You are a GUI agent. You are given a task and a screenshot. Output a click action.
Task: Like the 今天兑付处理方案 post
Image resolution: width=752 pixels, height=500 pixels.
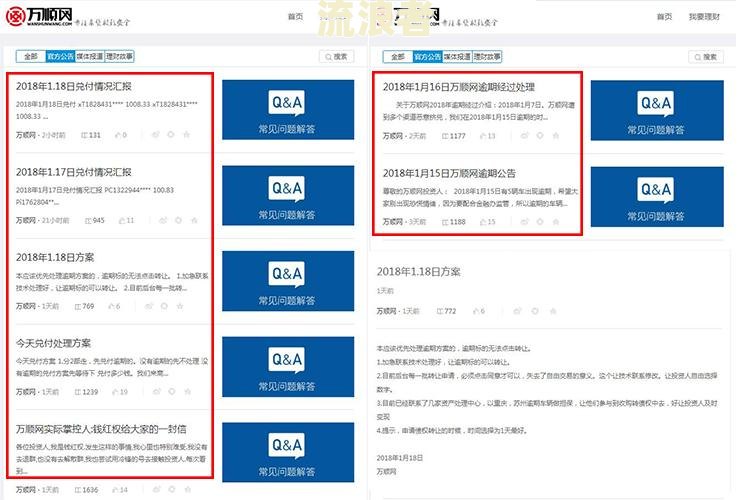click(x=115, y=392)
